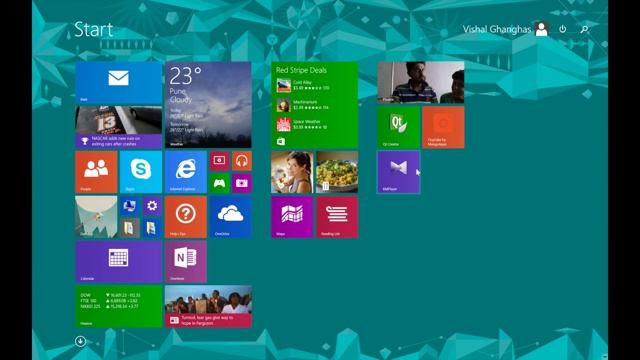The width and height of the screenshot is (640, 360).
Task: Open the OneDrive tile
Action: (231, 217)
